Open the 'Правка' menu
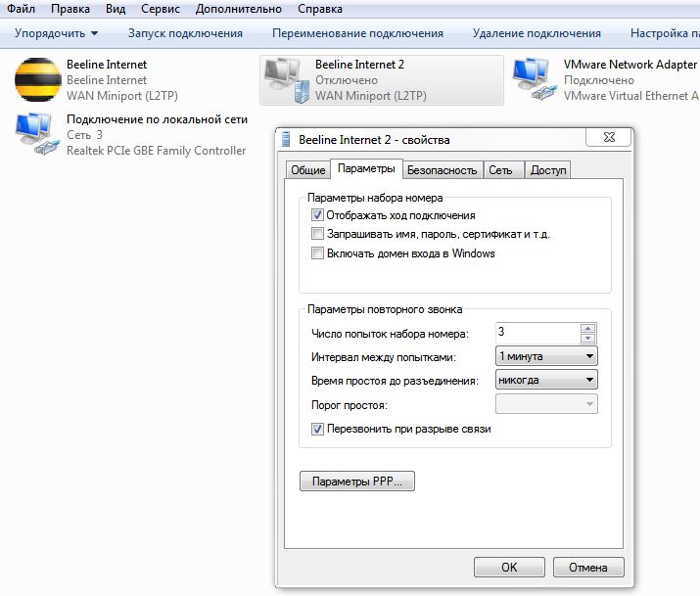 70,9
